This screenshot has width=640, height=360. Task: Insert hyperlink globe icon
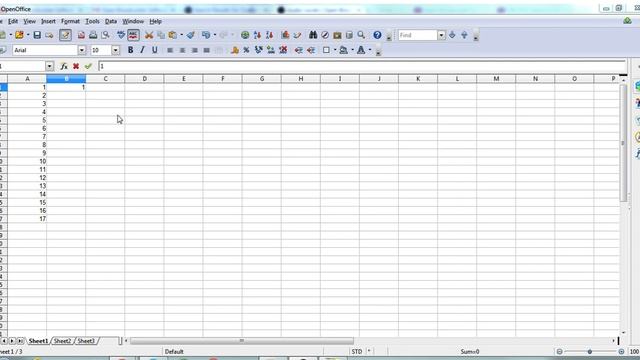coord(245,35)
